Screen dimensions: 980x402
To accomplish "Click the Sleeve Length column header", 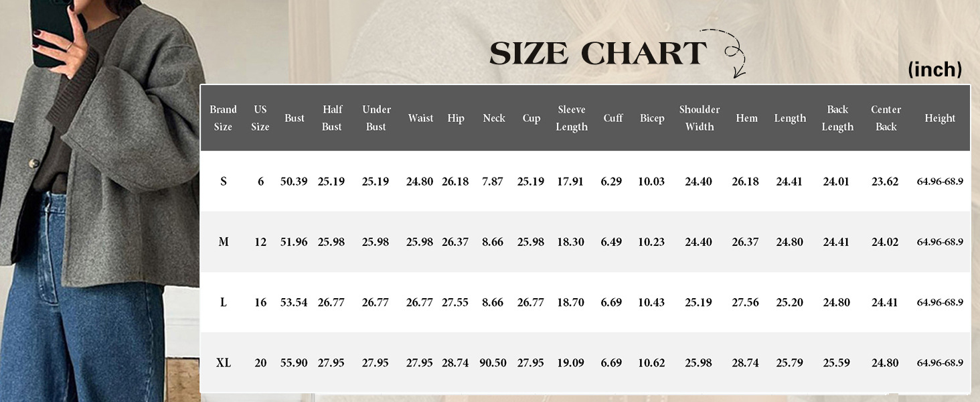I will (572, 118).
